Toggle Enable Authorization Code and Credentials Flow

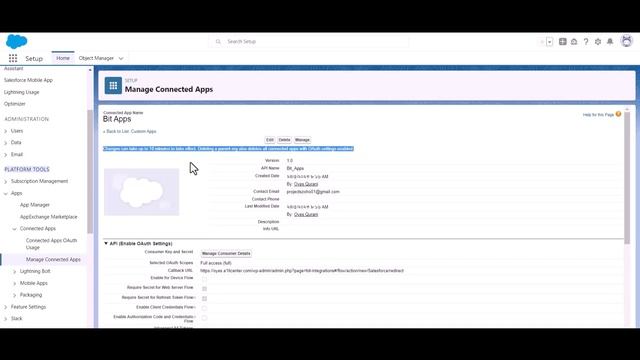pos(204,318)
